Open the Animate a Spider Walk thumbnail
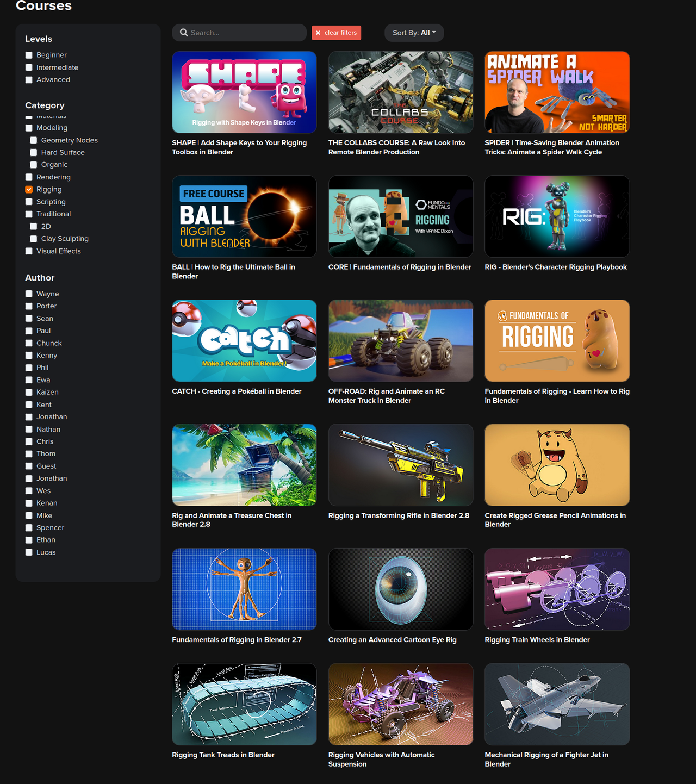 pyautogui.click(x=557, y=92)
